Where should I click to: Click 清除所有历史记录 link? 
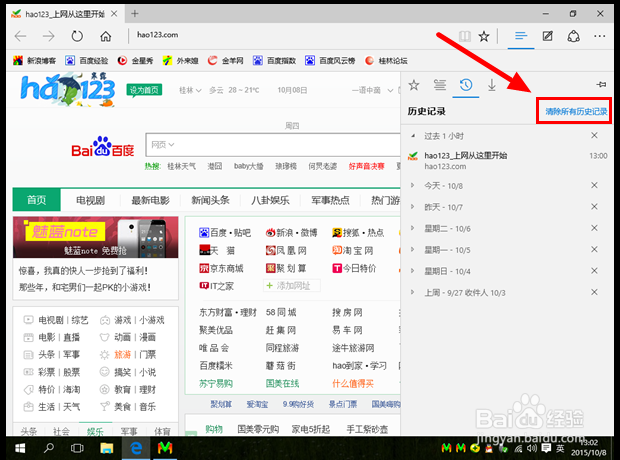coord(576,112)
